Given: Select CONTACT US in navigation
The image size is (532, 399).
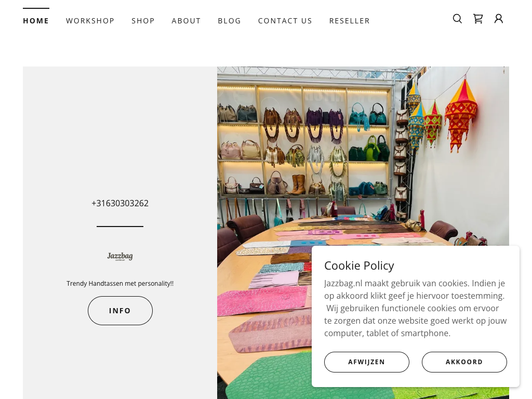Looking at the screenshot, I should 285,21.
